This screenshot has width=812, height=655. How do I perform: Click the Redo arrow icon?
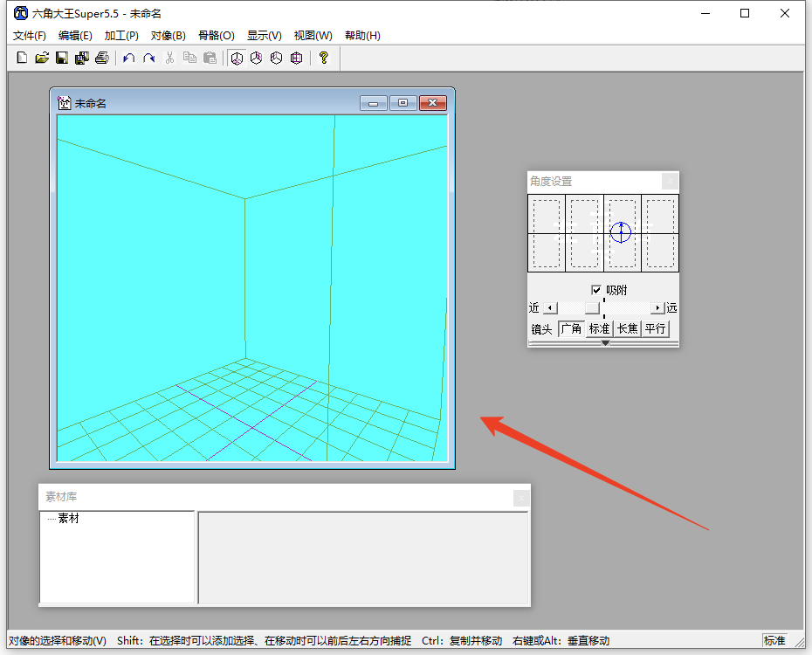coord(148,59)
